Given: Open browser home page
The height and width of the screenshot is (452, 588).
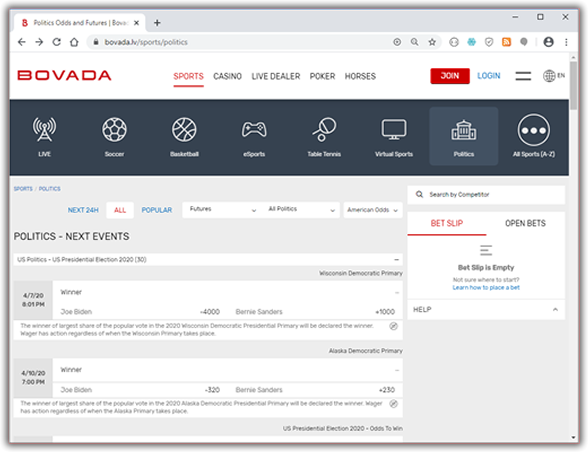Looking at the screenshot, I should (74, 42).
